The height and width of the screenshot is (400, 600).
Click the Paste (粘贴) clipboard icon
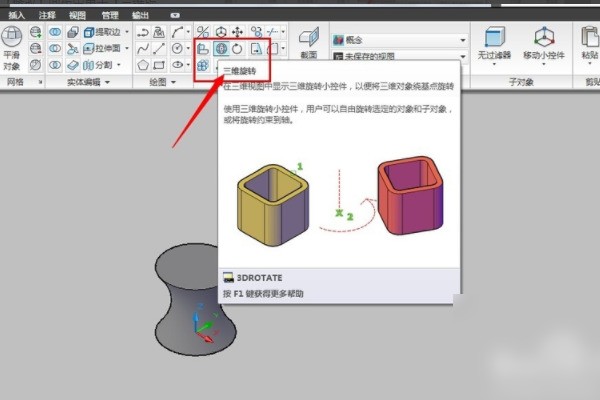(x=590, y=38)
